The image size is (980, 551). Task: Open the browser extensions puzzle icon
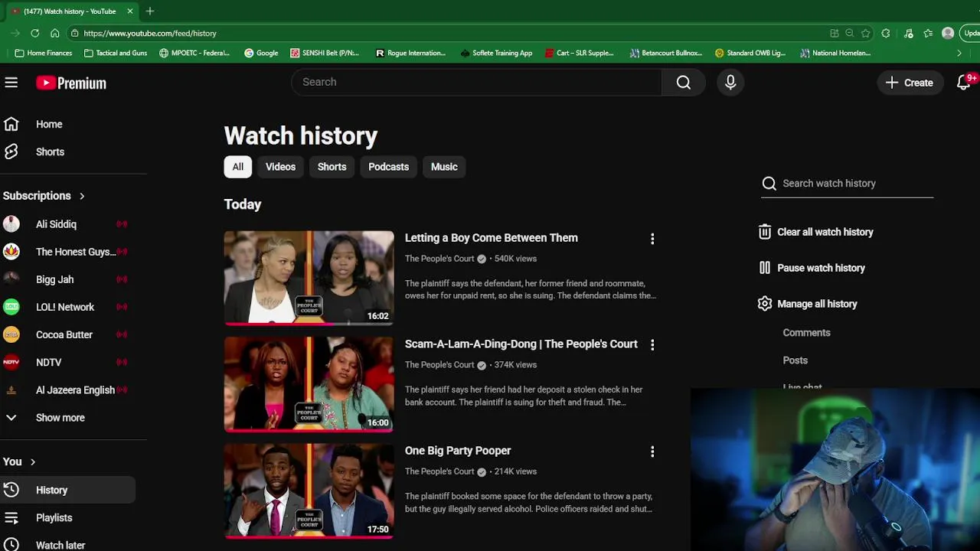click(886, 33)
